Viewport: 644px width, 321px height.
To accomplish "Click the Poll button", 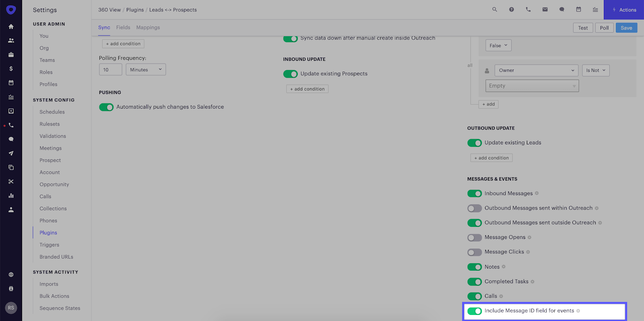I will coord(604,28).
